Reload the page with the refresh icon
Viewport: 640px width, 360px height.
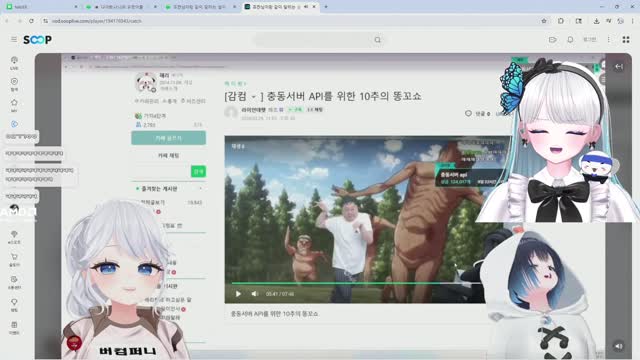point(31,21)
